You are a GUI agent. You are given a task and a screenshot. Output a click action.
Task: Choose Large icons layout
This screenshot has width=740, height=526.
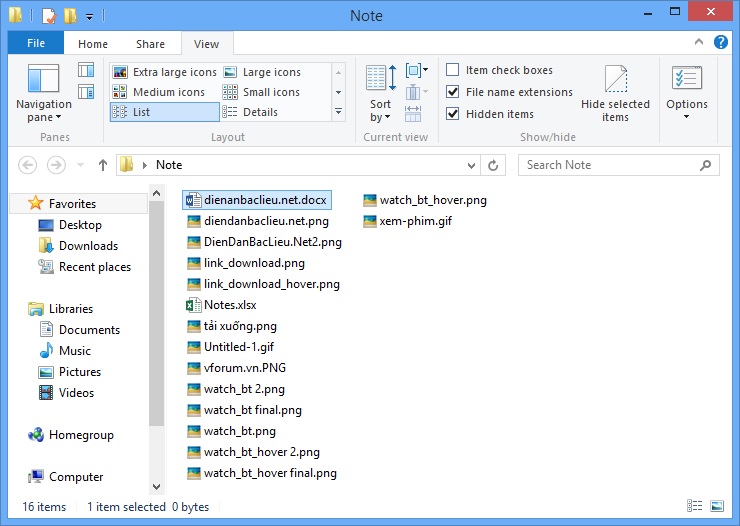[262, 72]
